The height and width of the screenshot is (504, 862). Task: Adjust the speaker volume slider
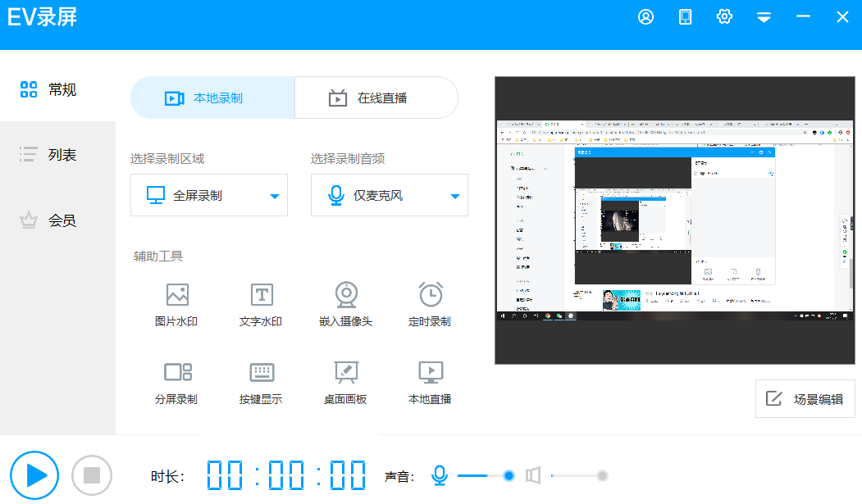tap(579, 475)
